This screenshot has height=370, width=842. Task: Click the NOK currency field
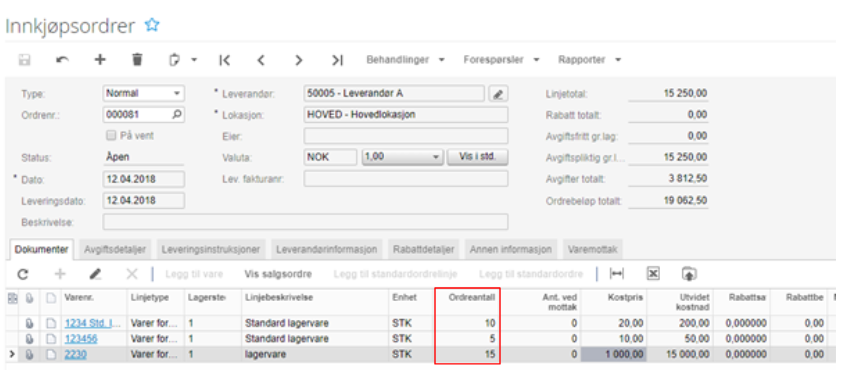coord(330,157)
